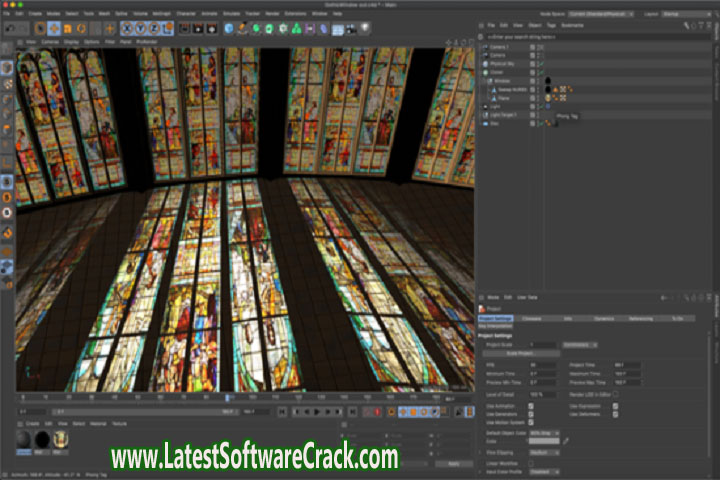Click the light grey Color swatch
This screenshot has height=480, width=720.
(544, 441)
